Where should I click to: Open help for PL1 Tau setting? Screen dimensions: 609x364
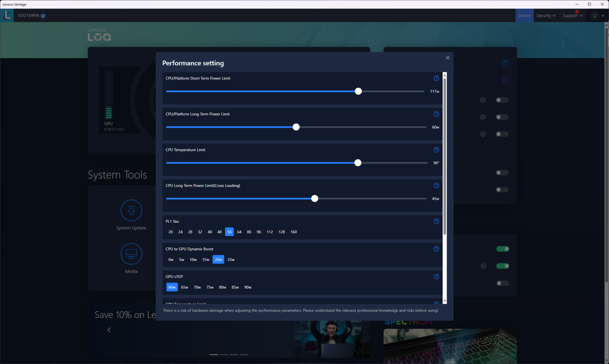point(436,221)
